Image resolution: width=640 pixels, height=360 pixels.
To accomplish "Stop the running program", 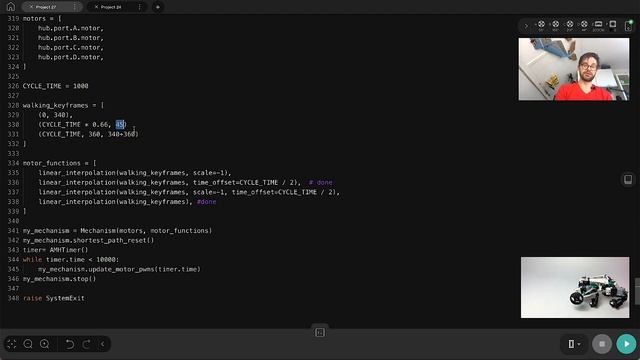I will coord(602,344).
